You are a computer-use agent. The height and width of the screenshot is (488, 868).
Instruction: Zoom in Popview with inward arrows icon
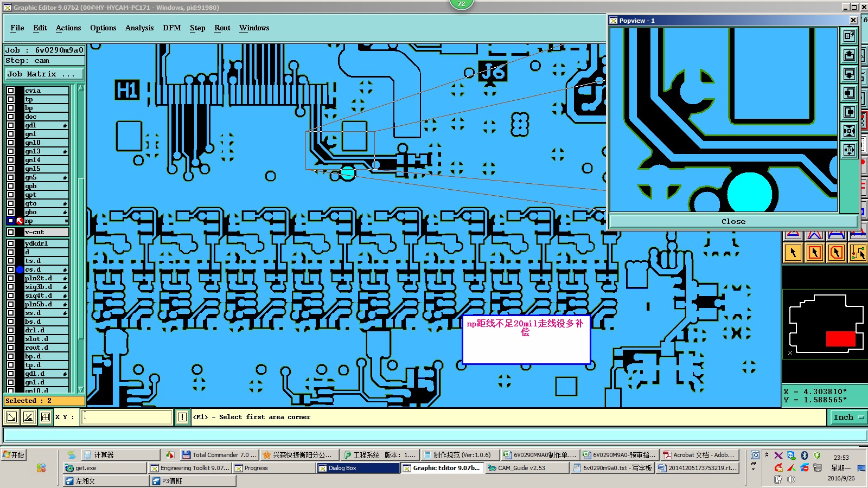click(849, 131)
